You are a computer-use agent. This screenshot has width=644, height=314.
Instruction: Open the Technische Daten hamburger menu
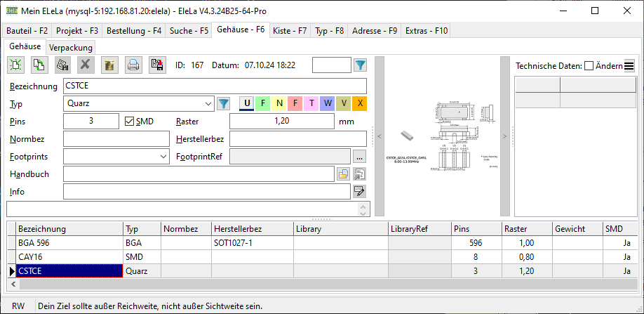[629, 66]
